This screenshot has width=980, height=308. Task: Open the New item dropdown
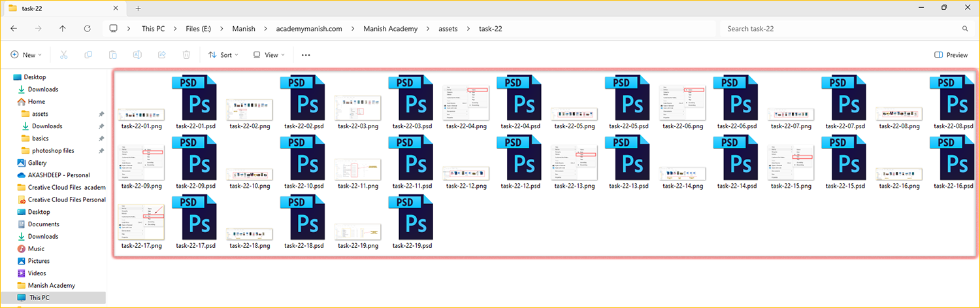point(26,55)
